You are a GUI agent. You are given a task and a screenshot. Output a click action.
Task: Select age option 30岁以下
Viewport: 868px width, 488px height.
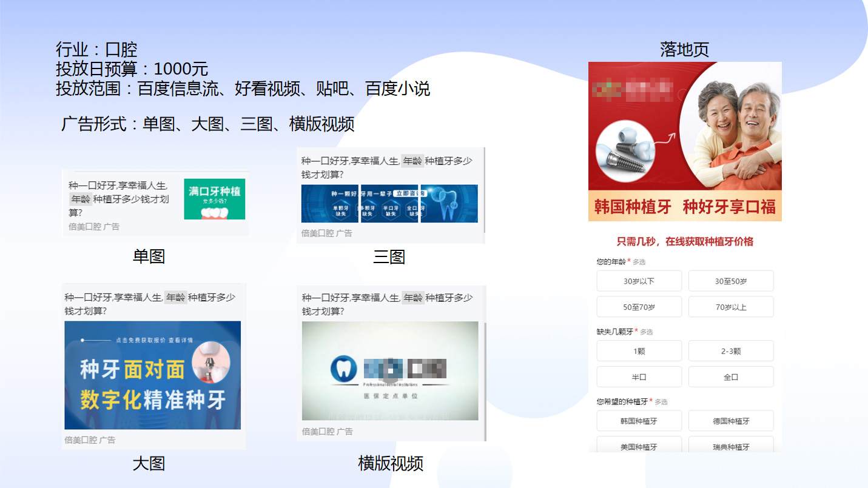(x=639, y=281)
